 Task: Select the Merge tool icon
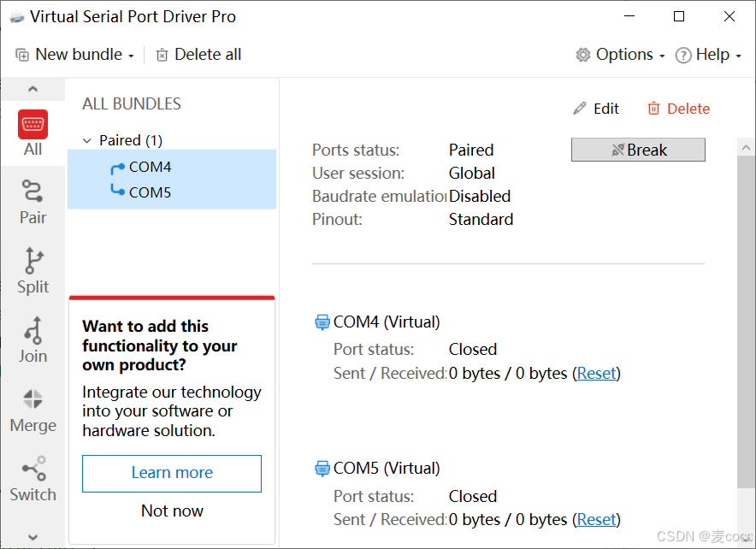[x=32, y=398]
